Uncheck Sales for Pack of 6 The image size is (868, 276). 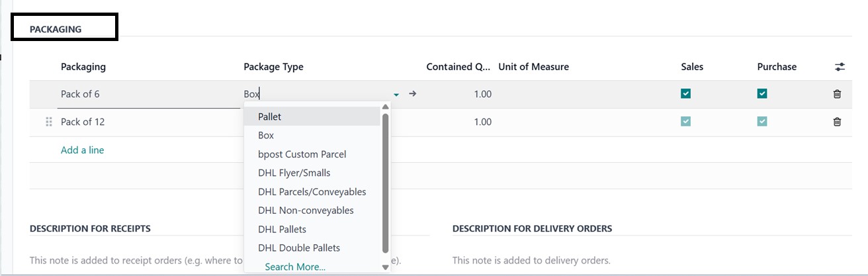685,94
